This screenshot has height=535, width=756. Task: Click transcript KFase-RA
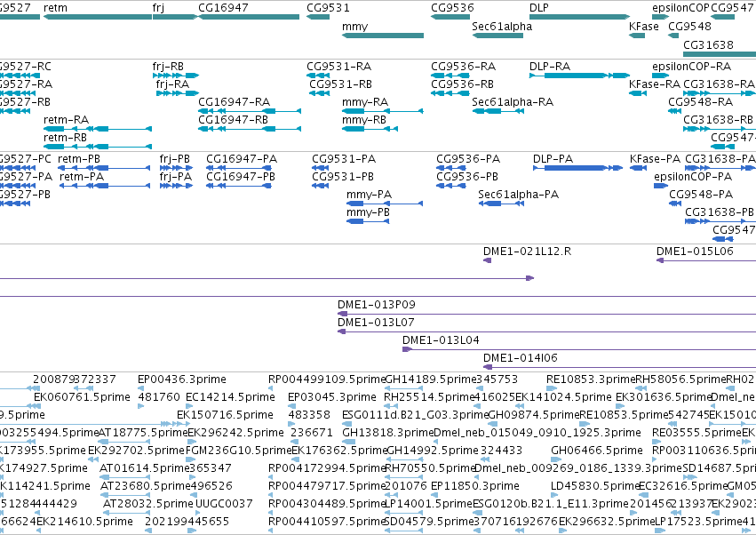pos(638,93)
